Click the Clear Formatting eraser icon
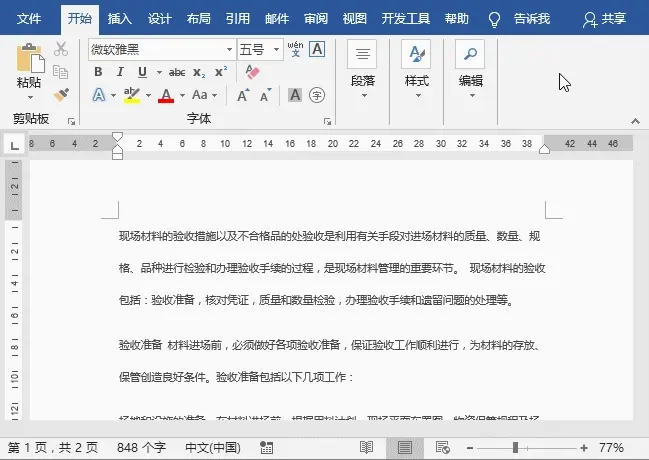 (x=252, y=72)
